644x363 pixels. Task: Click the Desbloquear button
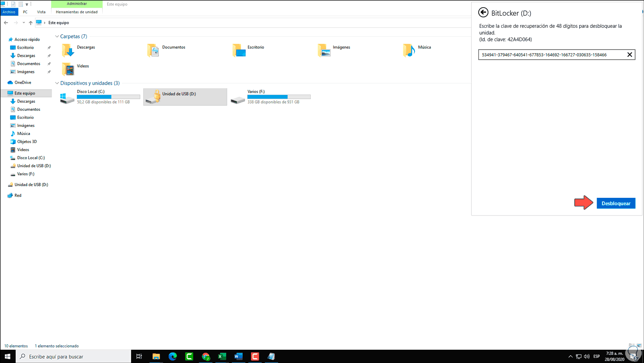point(616,203)
